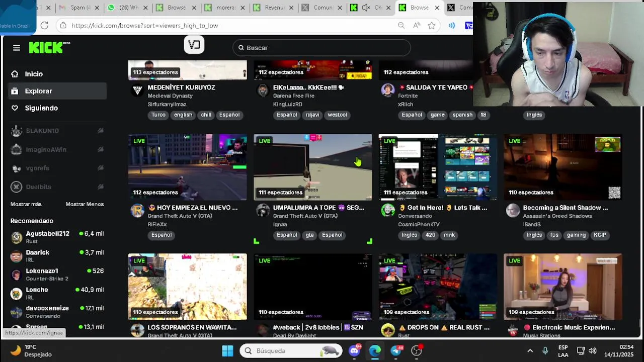
Task: Select the chill tag
Action: point(206,115)
